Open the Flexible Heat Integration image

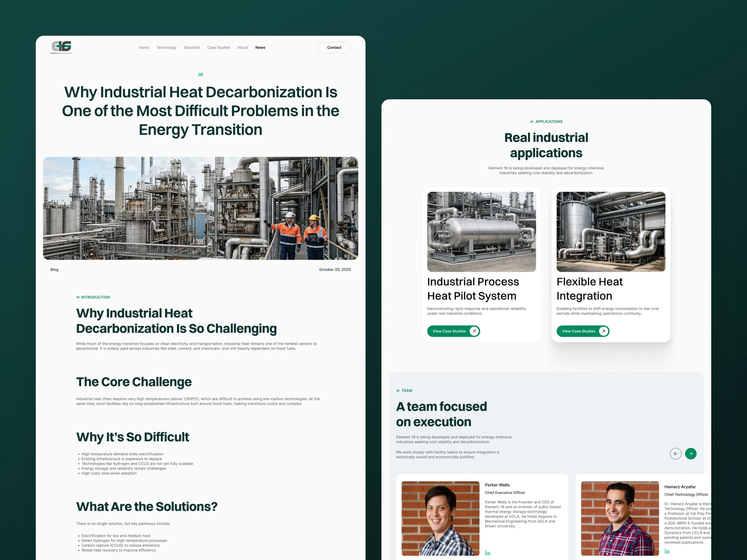[611, 232]
